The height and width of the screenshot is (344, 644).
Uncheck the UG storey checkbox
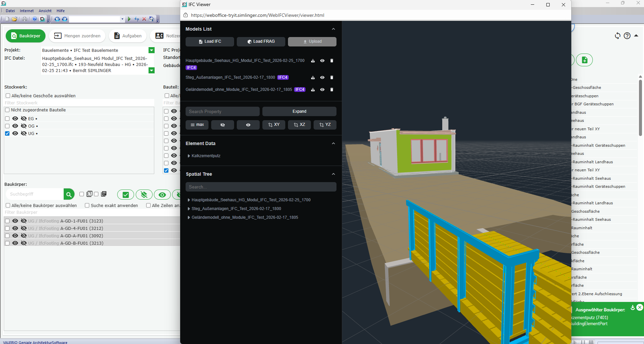7,134
